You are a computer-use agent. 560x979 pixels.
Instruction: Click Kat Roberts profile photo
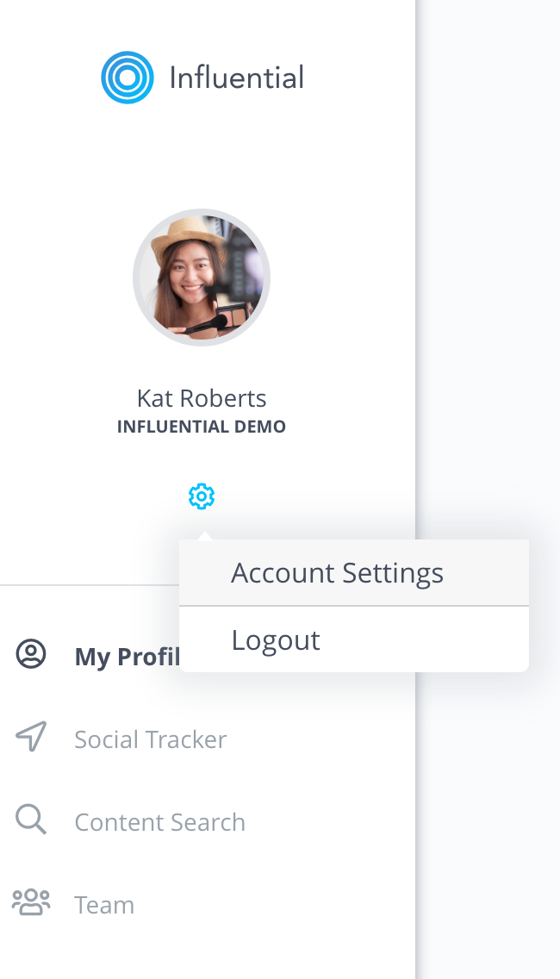click(x=201, y=277)
